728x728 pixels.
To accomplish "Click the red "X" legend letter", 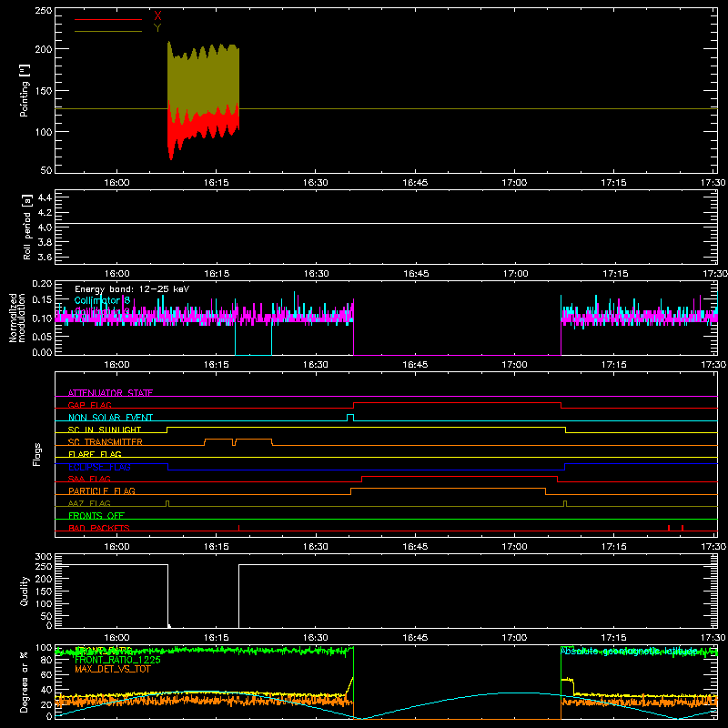I will 157,15.
